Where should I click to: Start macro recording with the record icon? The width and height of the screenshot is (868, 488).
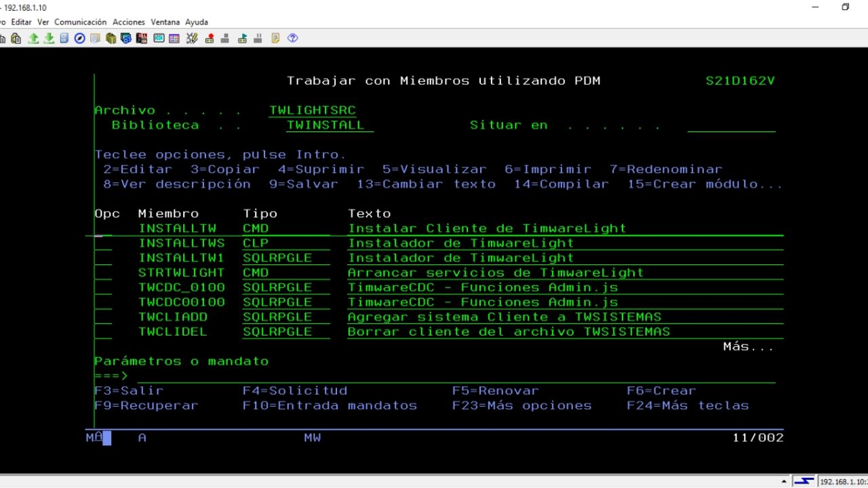pos(209,38)
